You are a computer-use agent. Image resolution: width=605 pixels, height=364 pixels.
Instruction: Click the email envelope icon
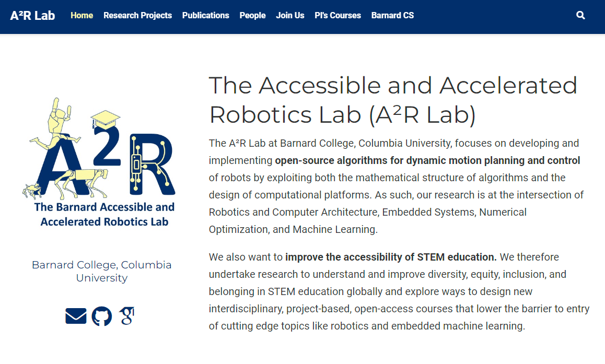(x=76, y=315)
